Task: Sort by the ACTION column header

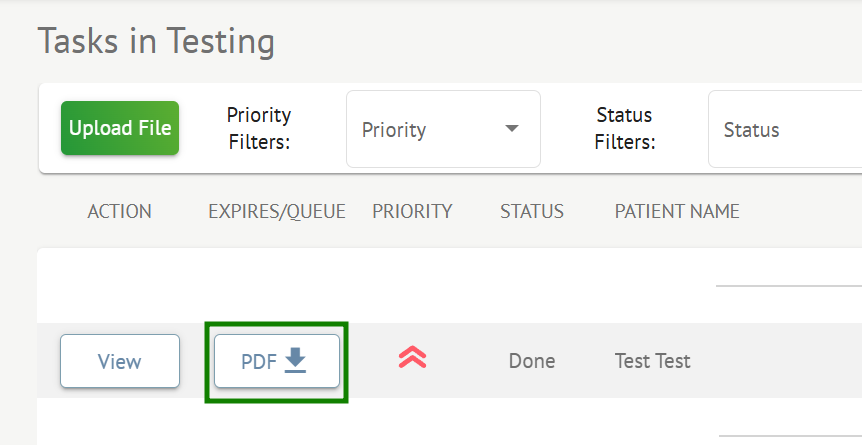Action: [120, 211]
